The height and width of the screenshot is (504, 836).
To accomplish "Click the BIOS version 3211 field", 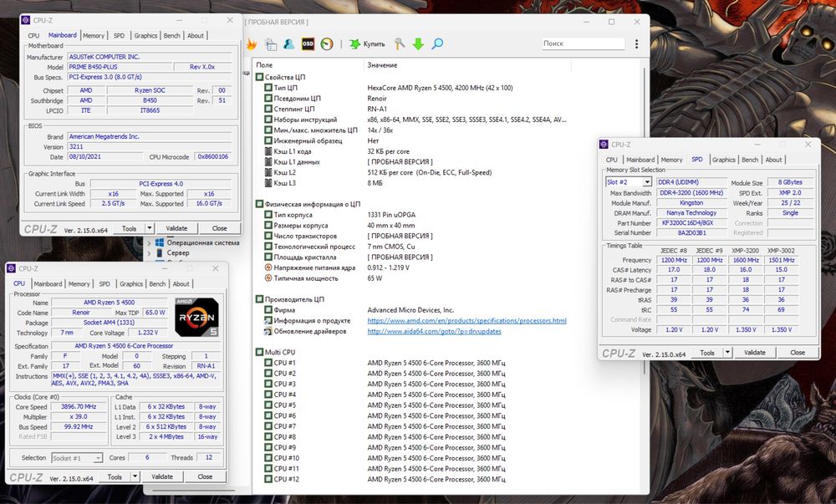I will click(150, 146).
